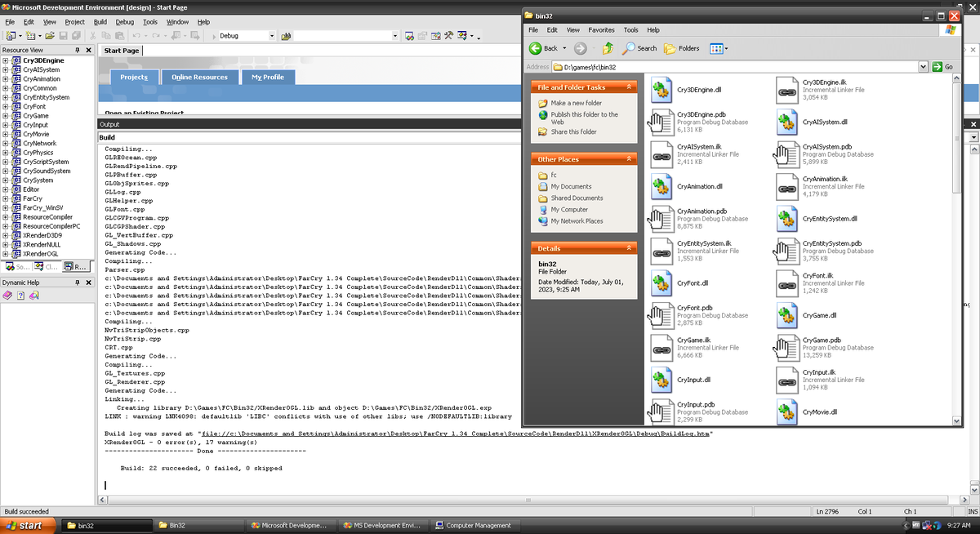Select CryEntitySystem.dll file icon
Viewport: 980px width, 534px height.
[x=787, y=218]
